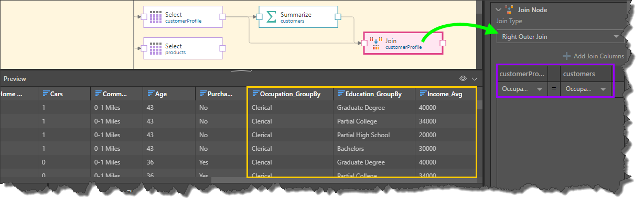This screenshot has width=644, height=206.
Task: Collapse the Preview panel with chevron
Action: tap(475, 78)
